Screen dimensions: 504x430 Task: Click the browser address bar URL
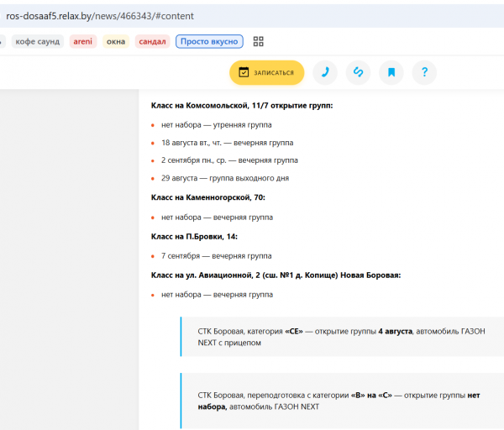pos(100,16)
